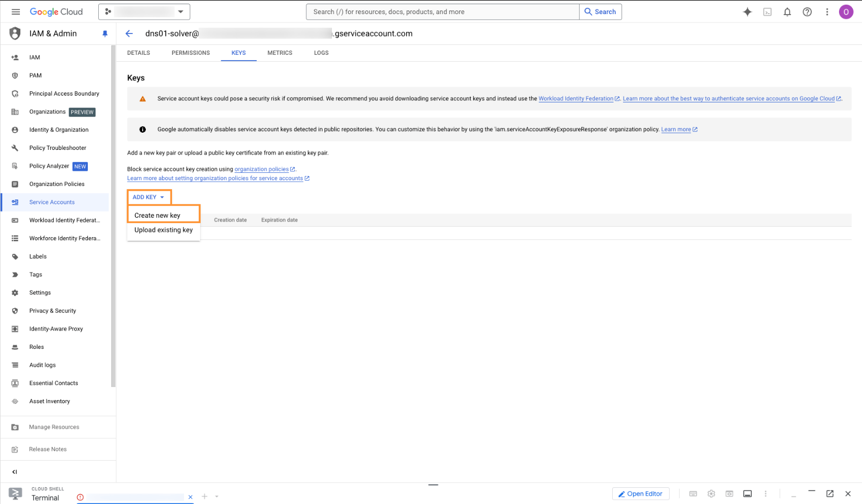This screenshot has width=862, height=504.
Task: Open Roles in the sidebar
Action: [37, 347]
